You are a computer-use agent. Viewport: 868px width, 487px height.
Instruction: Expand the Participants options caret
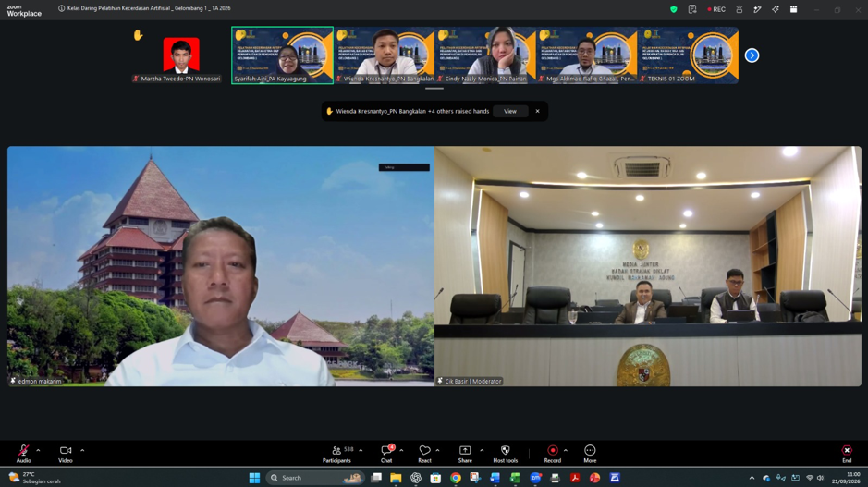coord(361,450)
